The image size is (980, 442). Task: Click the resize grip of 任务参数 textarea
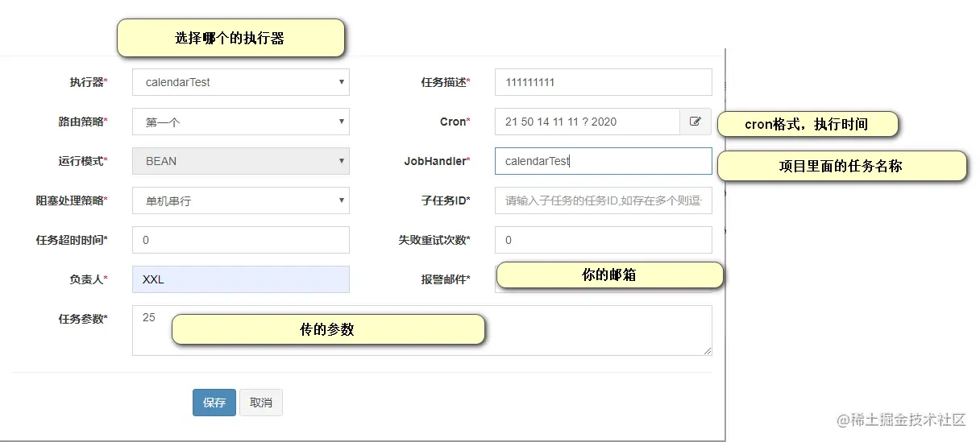click(708, 351)
